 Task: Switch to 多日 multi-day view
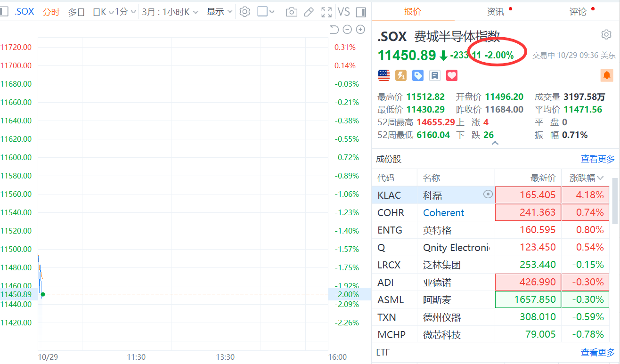76,12
